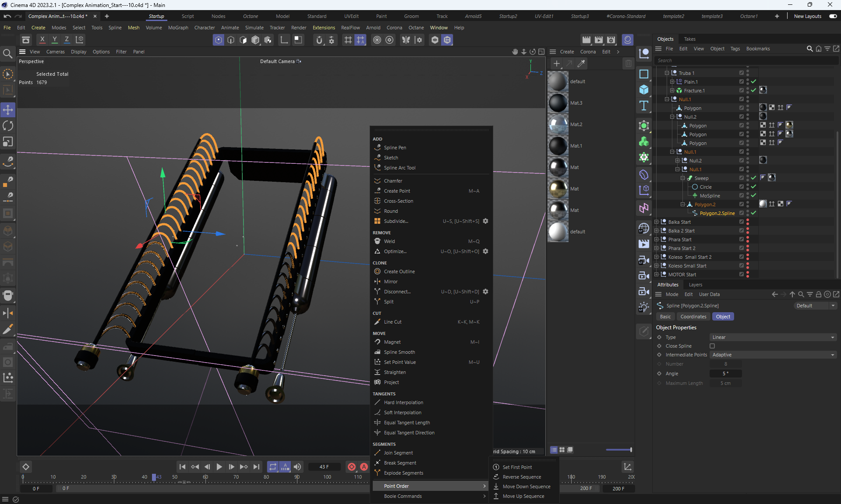Switch to the Coordinates attribute tab
The height and width of the screenshot is (504, 841).
[x=693, y=317]
